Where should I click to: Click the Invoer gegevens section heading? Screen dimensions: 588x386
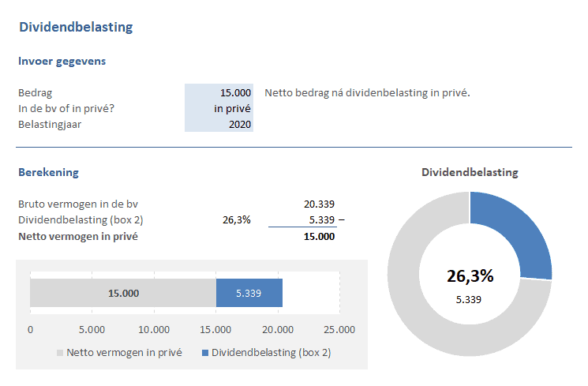point(62,61)
